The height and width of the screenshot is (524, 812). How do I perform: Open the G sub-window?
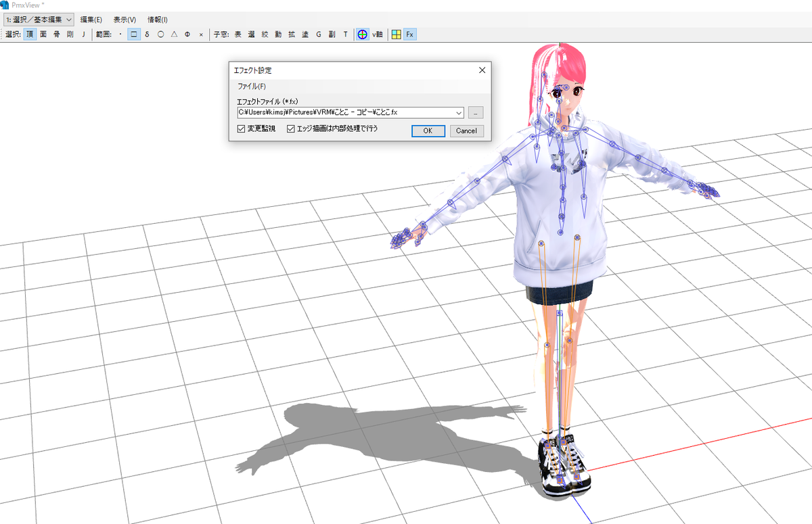[x=319, y=34]
